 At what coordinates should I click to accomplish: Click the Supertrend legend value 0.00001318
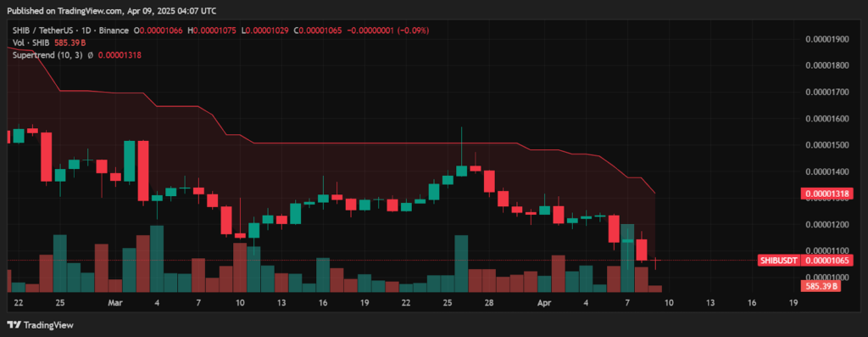click(x=120, y=55)
